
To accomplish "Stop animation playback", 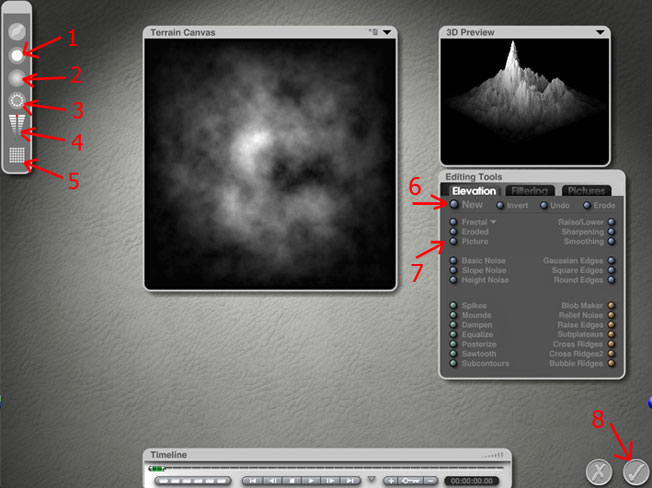I will 292,481.
